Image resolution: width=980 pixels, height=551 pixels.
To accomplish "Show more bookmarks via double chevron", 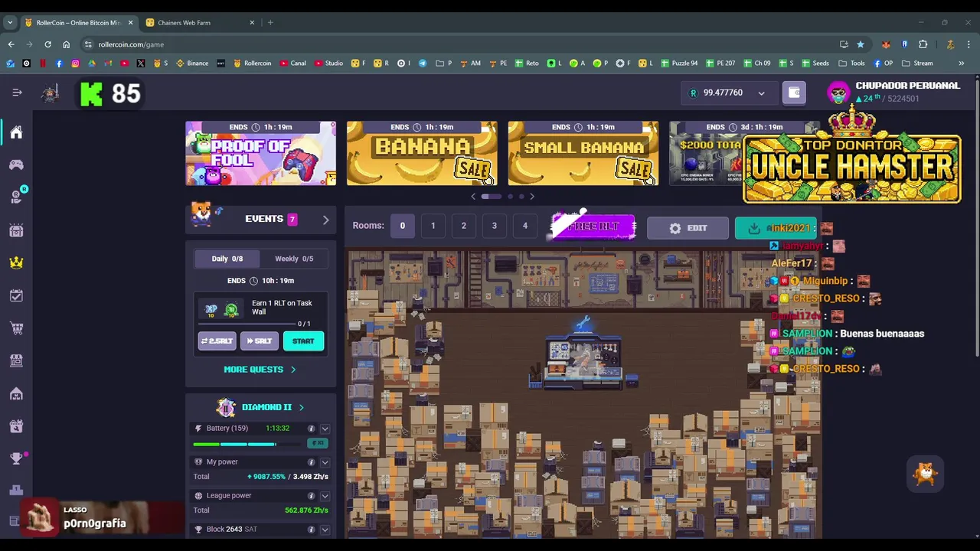I will [961, 64].
